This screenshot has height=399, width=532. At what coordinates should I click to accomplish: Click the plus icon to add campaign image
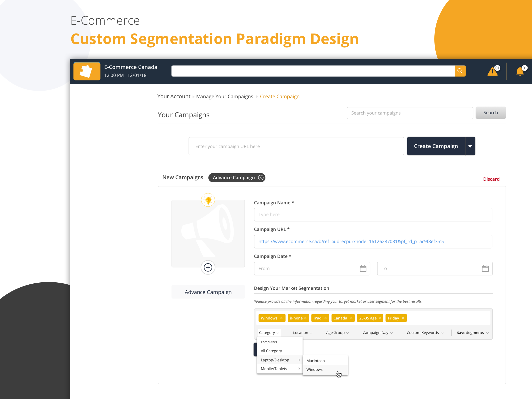[208, 267]
